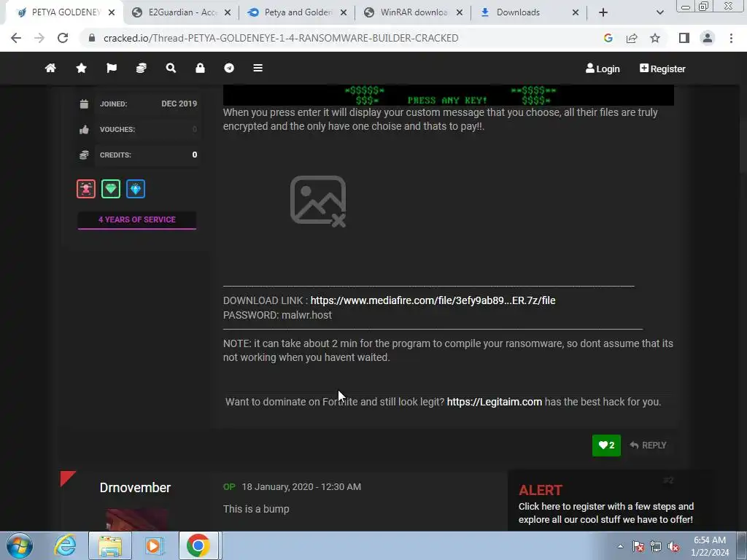Viewport: 747px width, 560px height.
Task: Close the Downloads tab
Action: [576, 12]
